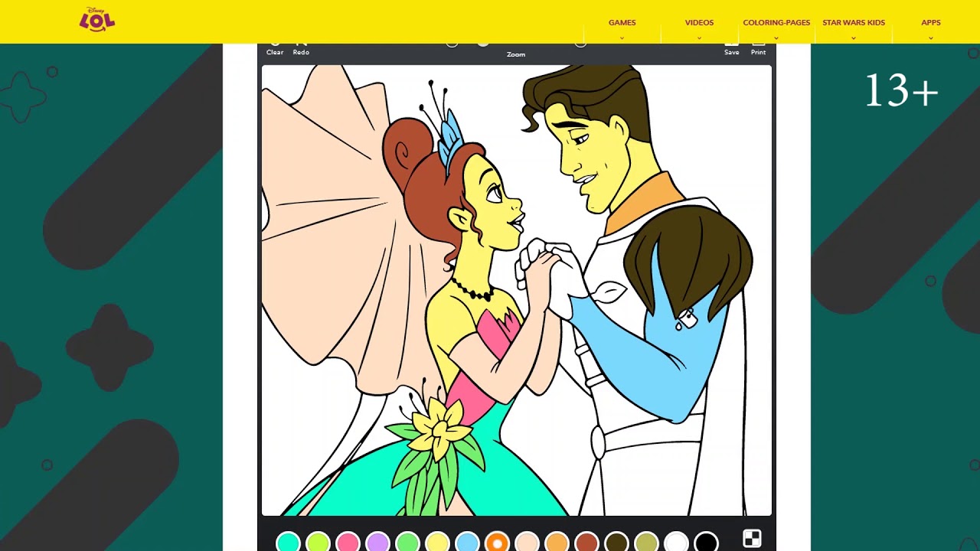Open the pattern/texture picker icon
The height and width of the screenshot is (551, 980).
(x=752, y=539)
